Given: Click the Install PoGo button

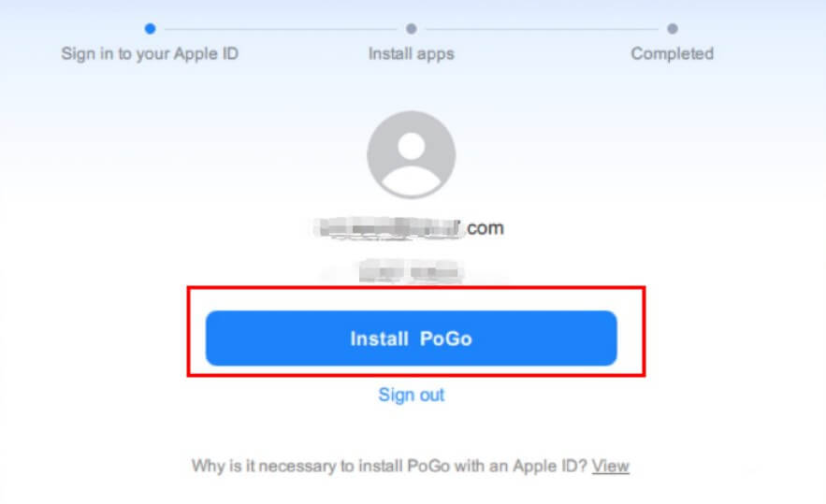Looking at the screenshot, I should pyautogui.click(x=412, y=338).
